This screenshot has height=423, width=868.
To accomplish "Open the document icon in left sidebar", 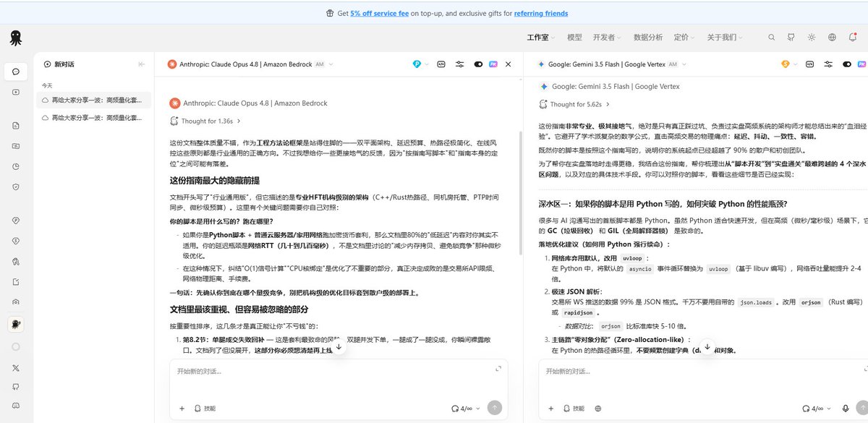I will tap(16, 126).
